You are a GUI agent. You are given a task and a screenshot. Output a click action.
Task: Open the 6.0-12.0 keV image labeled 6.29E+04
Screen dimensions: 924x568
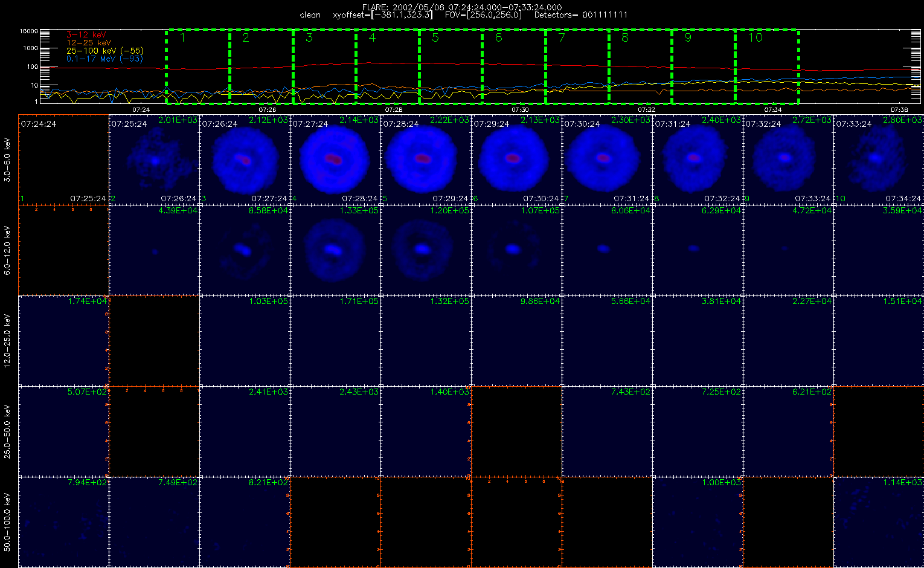tap(698, 250)
